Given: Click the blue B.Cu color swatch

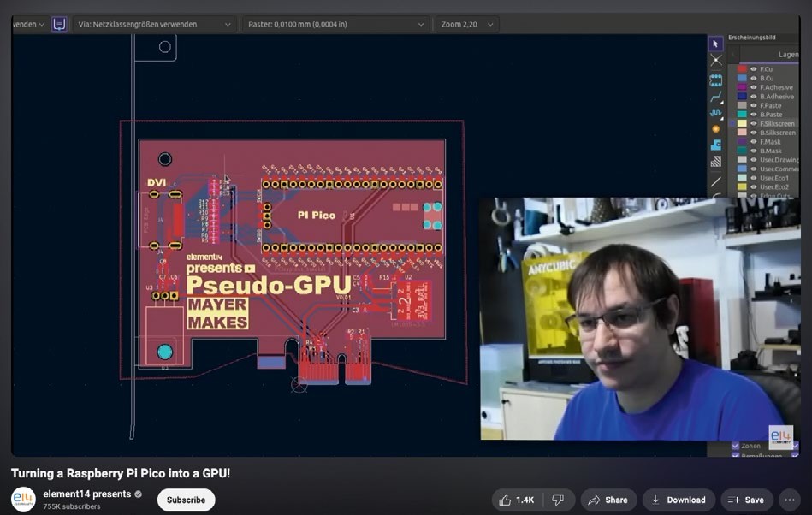Looking at the screenshot, I should (742, 78).
